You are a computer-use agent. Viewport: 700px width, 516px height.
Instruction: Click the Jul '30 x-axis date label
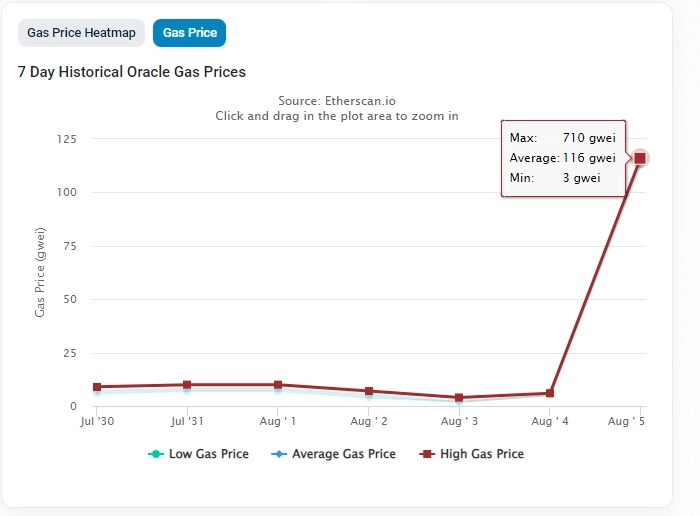[x=97, y=423]
